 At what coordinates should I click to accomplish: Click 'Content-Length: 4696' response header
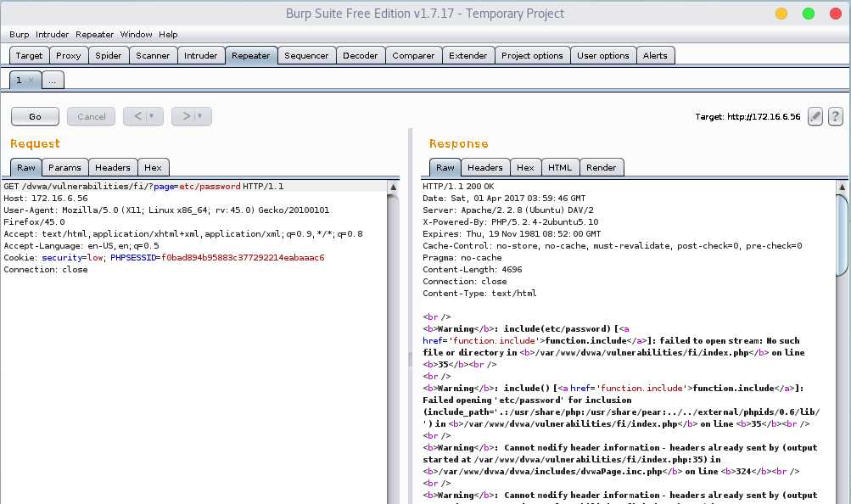(x=473, y=270)
